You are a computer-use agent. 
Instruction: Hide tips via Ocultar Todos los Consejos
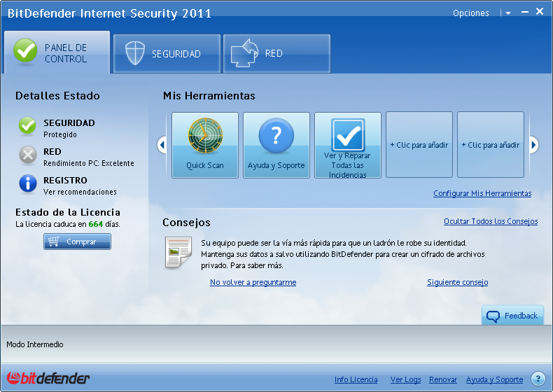491,221
